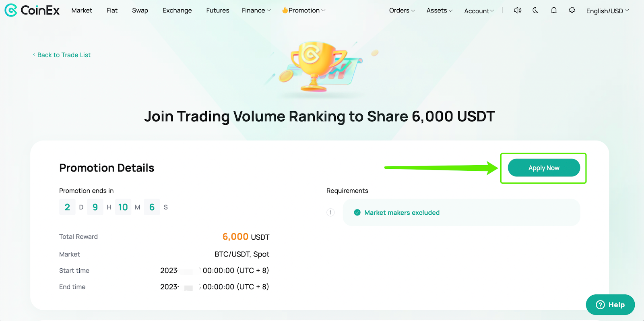This screenshot has height=321, width=644.
Task: Open the notifications bell
Action: (554, 10)
